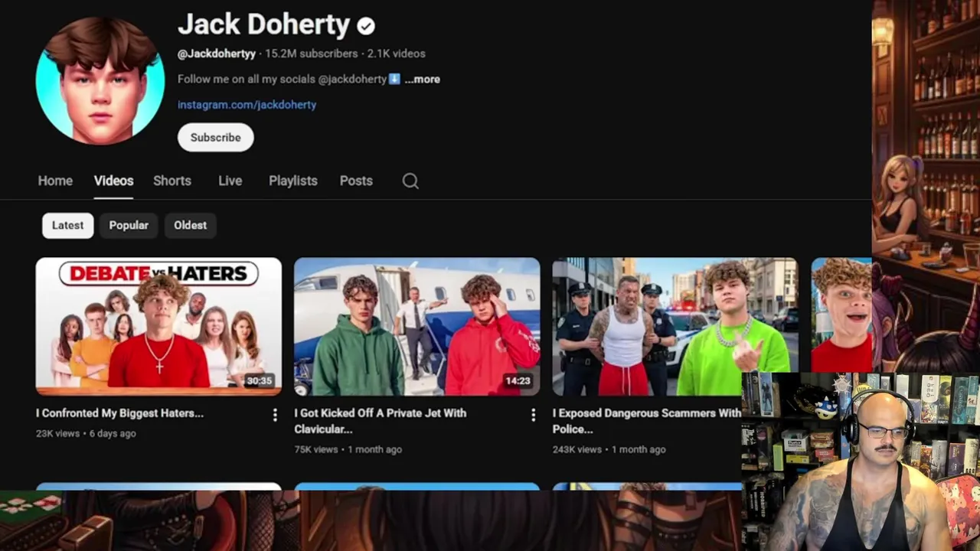Image resolution: width=980 pixels, height=551 pixels.
Task: Click the title 'I Exposed Dangerous Scammers With Police...'
Action: [646, 421]
